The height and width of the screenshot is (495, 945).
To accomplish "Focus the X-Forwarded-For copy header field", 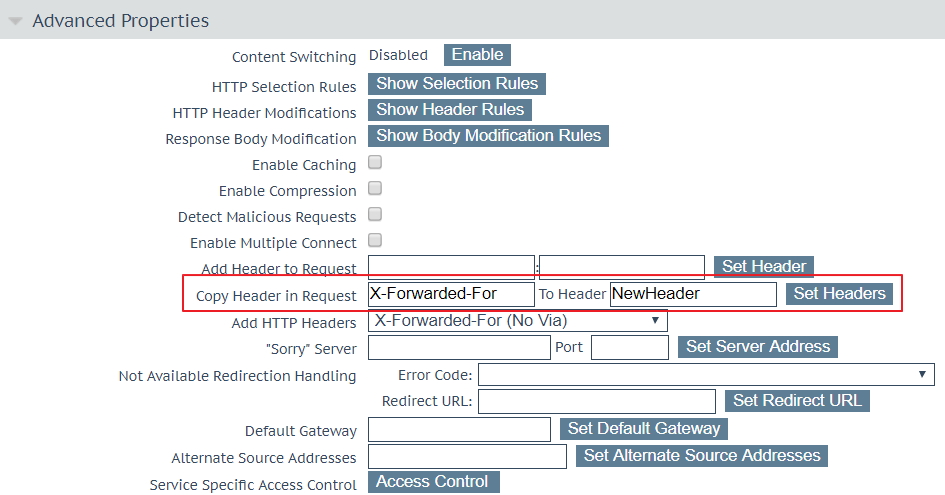I will click(x=451, y=294).
